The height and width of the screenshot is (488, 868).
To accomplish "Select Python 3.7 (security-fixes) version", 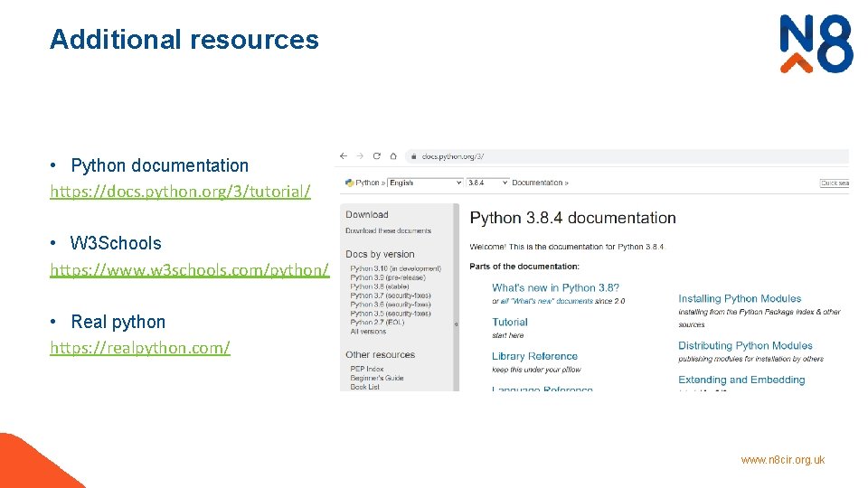I will 391,296.
